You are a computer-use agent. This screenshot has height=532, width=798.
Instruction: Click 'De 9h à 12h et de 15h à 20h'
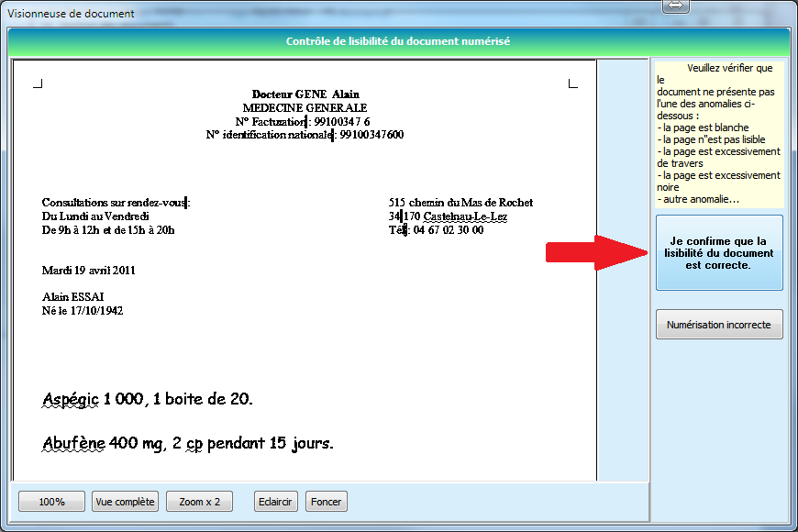[x=108, y=230]
